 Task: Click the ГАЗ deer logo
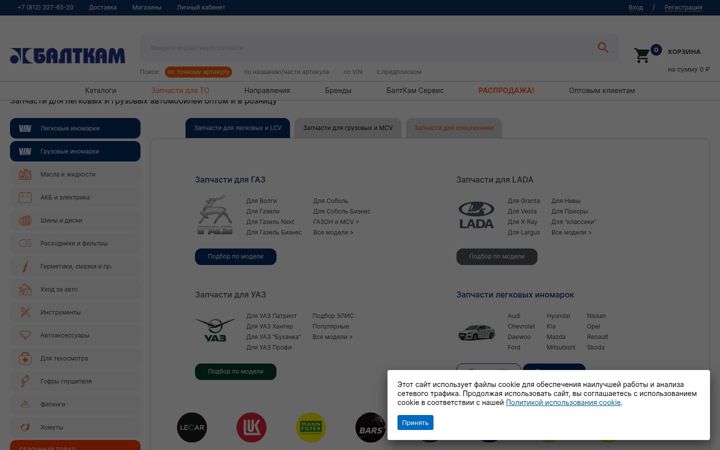tap(214, 215)
